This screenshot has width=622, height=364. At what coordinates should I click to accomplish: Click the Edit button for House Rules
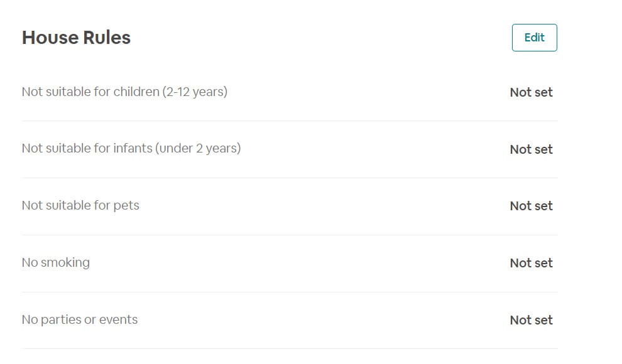(534, 38)
